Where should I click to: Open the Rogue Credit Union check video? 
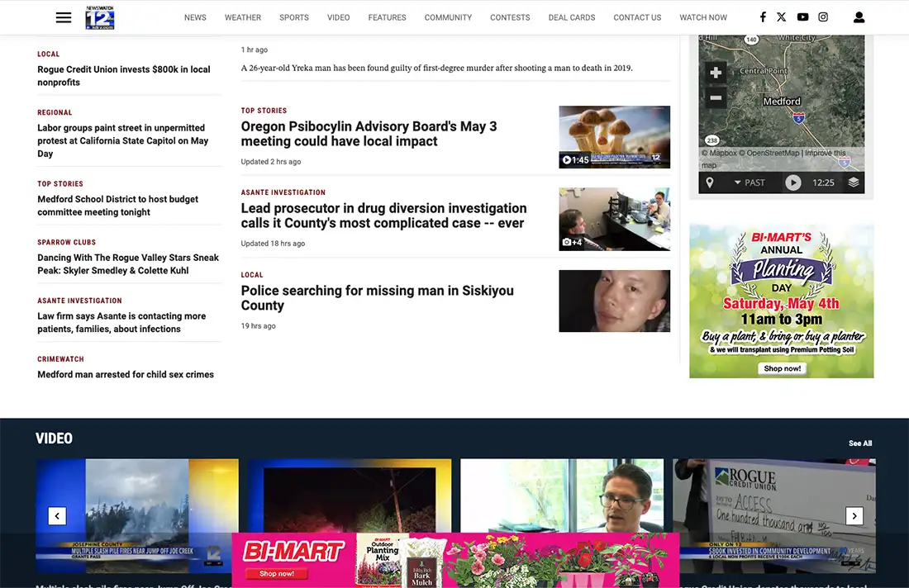[x=774, y=515]
